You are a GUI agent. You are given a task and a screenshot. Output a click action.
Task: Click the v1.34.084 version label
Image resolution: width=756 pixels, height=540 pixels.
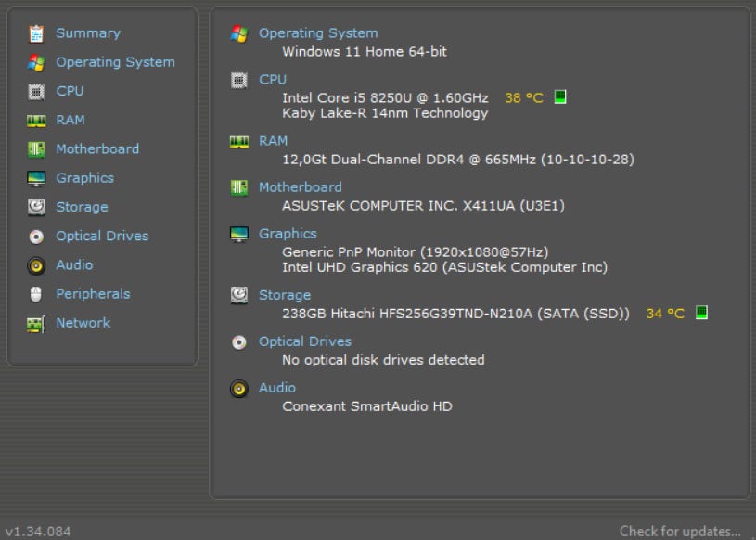(x=39, y=532)
